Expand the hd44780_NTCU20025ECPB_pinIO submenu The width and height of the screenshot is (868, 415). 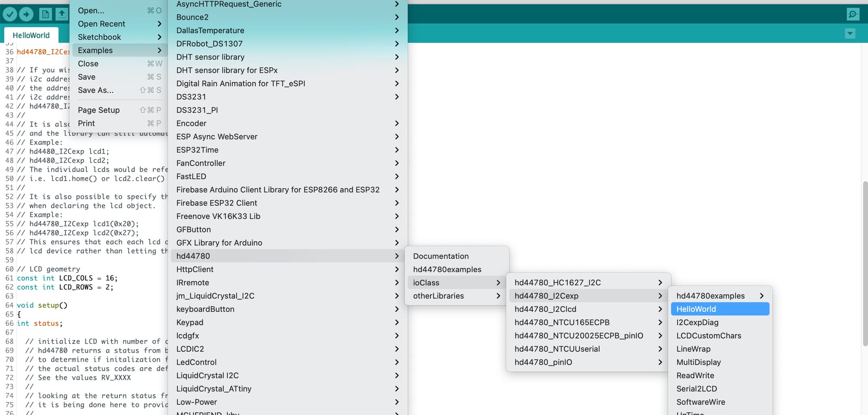[x=589, y=336]
